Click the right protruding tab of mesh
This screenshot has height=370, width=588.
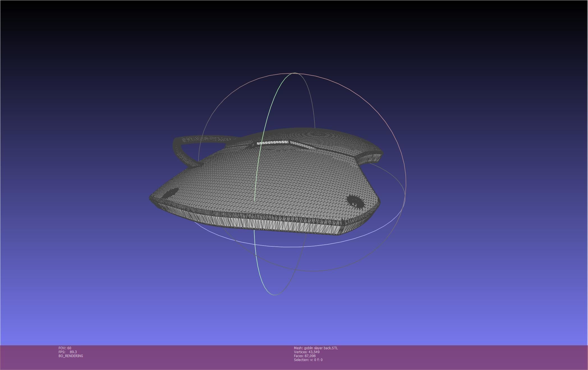[x=370, y=157]
